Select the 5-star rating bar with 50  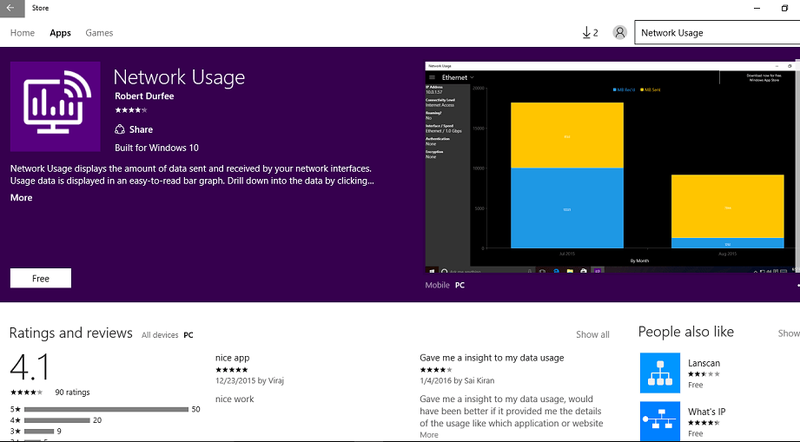point(106,409)
